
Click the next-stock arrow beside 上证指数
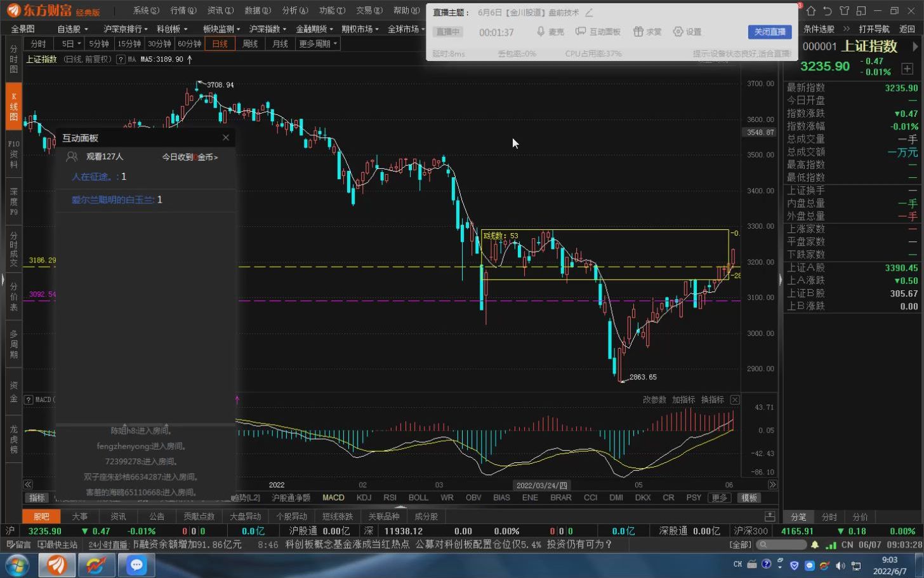click(x=914, y=46)
